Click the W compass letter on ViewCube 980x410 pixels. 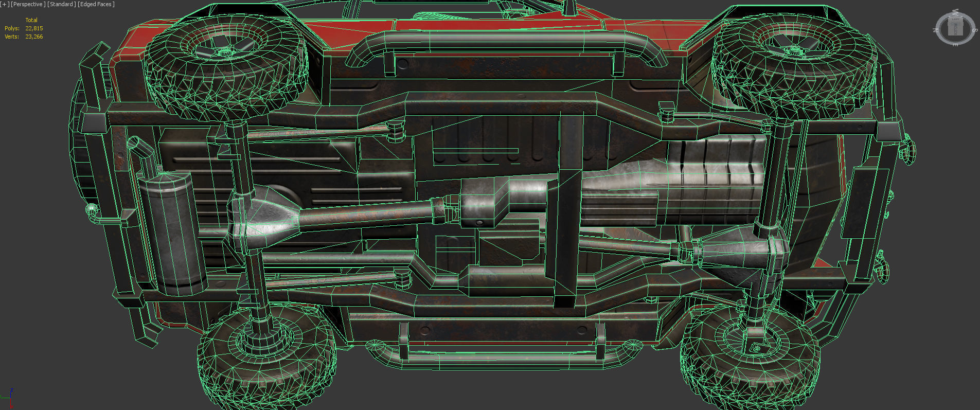click(955, 12)
